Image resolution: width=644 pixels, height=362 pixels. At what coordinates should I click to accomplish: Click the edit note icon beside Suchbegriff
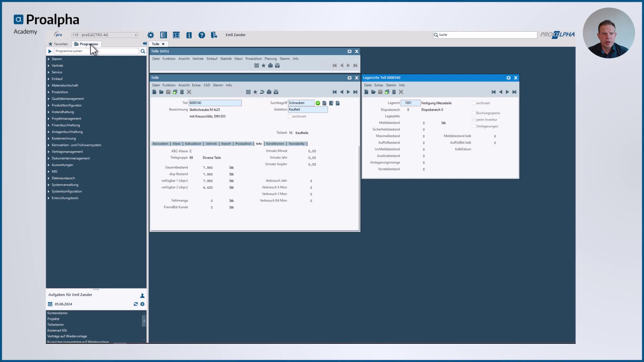click(x=331, y=103)
